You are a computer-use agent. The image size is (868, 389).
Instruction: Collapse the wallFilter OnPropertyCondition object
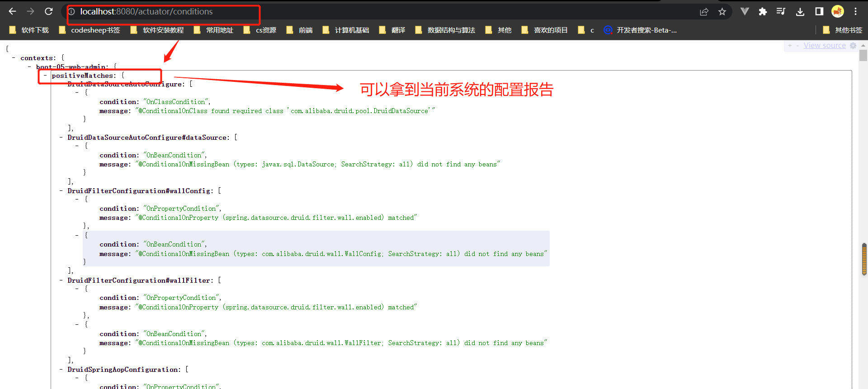click(x=77, y=289)
